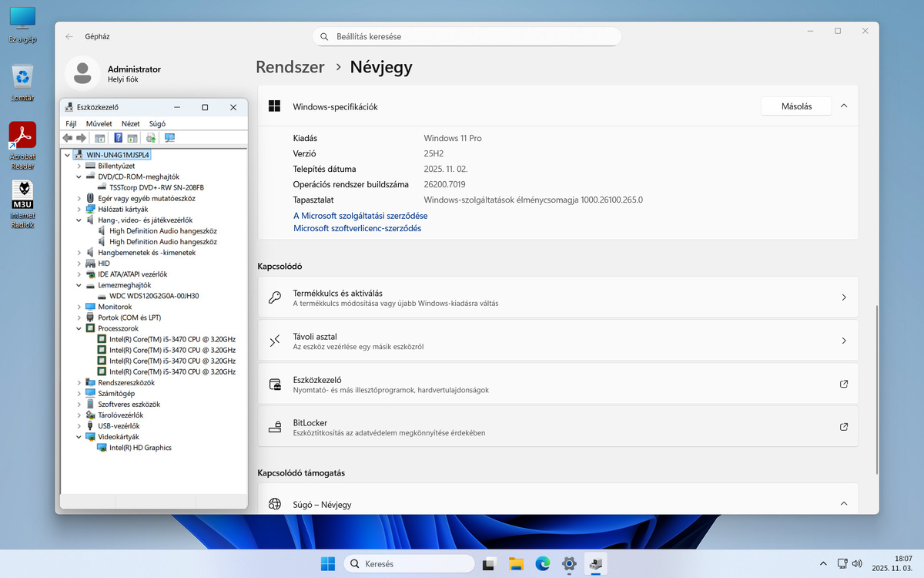
Task: Open Távoli asztal settings
Action: tap(558, 341)
